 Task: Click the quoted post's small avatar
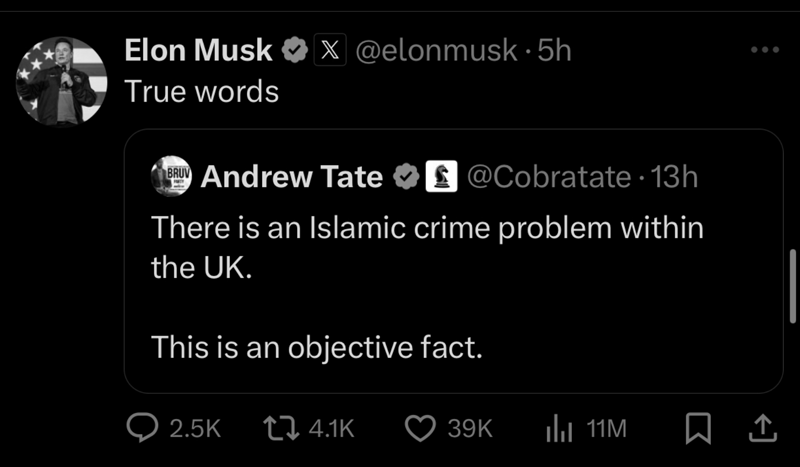[171, 176]
